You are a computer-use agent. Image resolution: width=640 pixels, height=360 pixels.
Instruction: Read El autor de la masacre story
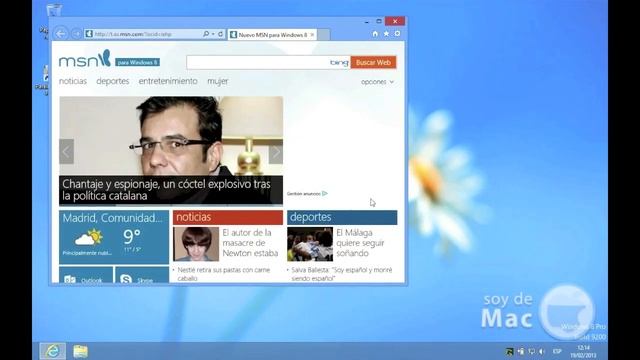[x=250, y=243]
